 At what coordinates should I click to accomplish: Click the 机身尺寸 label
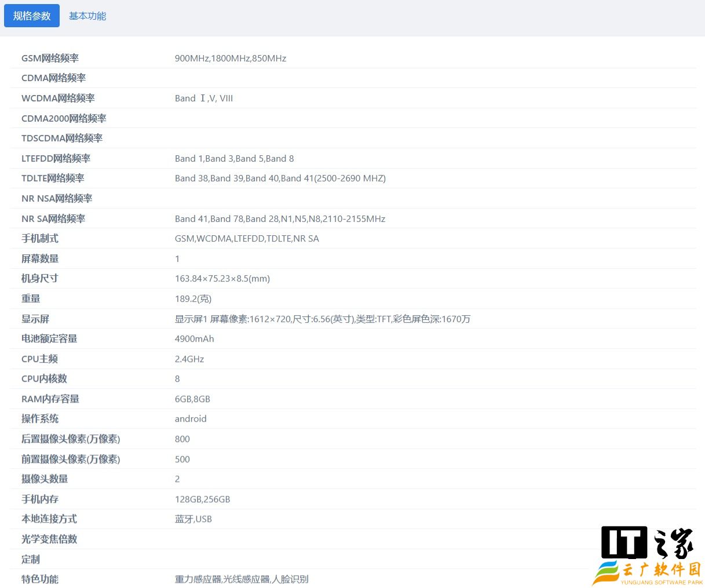pyautogui.click(x=40, y=278)
